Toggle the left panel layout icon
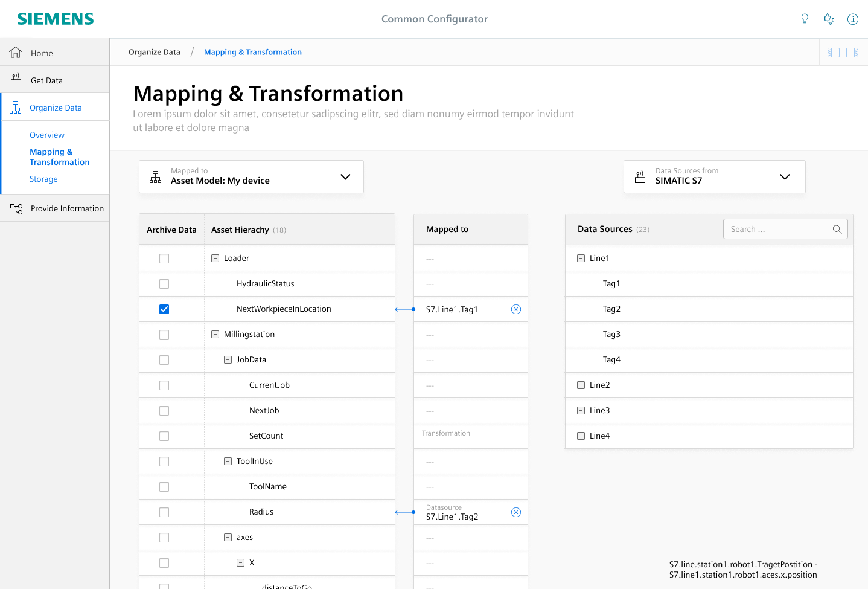This screenshot has width=868, height=589. [x=833, y=53]
